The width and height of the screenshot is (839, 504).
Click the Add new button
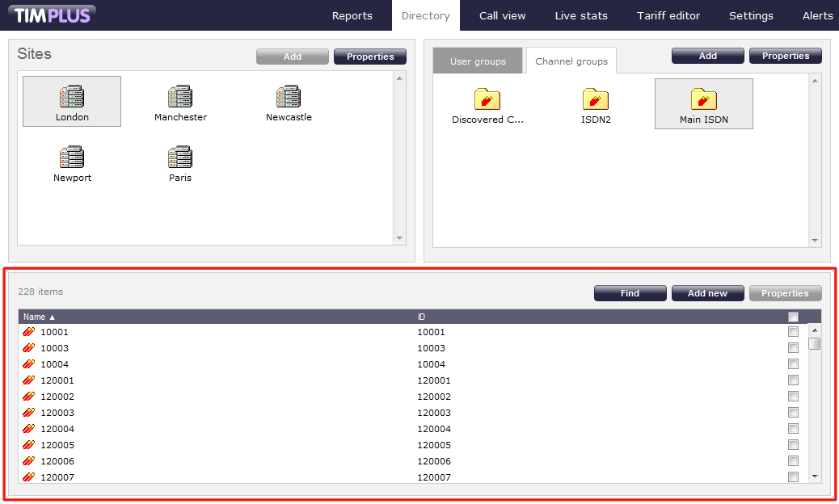[x=707, y=293]
